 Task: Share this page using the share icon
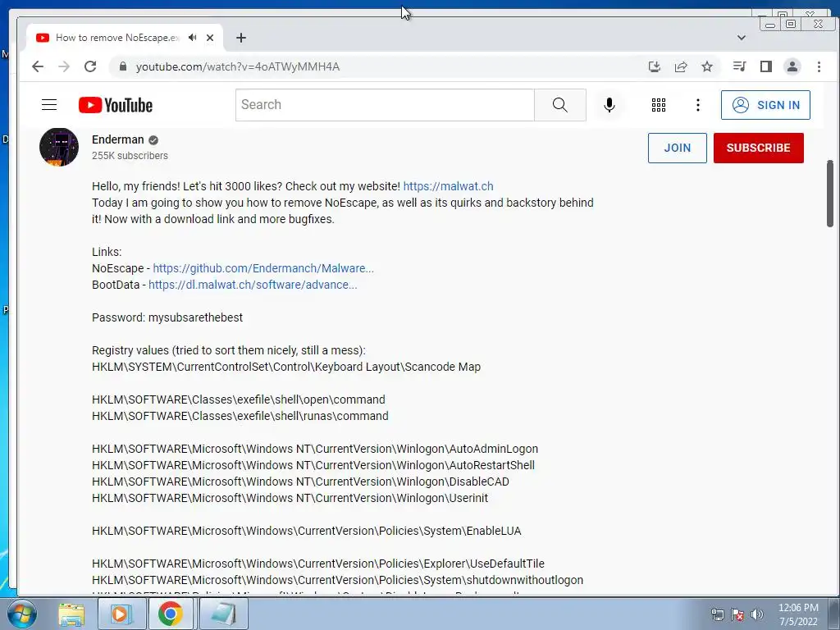[681, 66]
